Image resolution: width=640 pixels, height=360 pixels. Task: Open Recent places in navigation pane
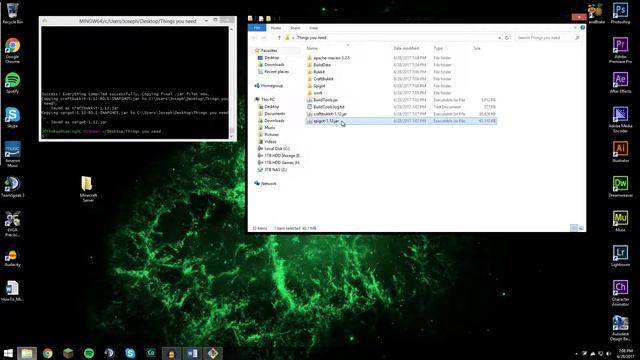tap(276, 72)
